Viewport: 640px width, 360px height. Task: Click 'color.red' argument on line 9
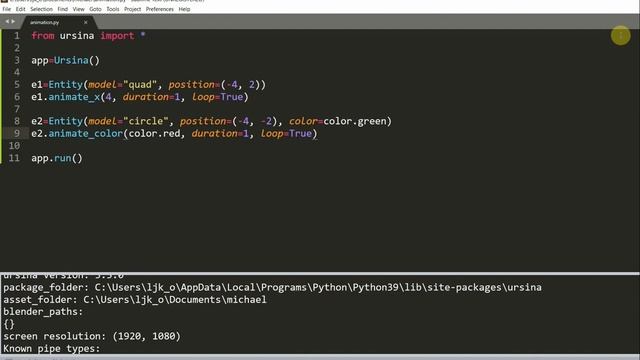pyautogui.click(x=154, y=133)
